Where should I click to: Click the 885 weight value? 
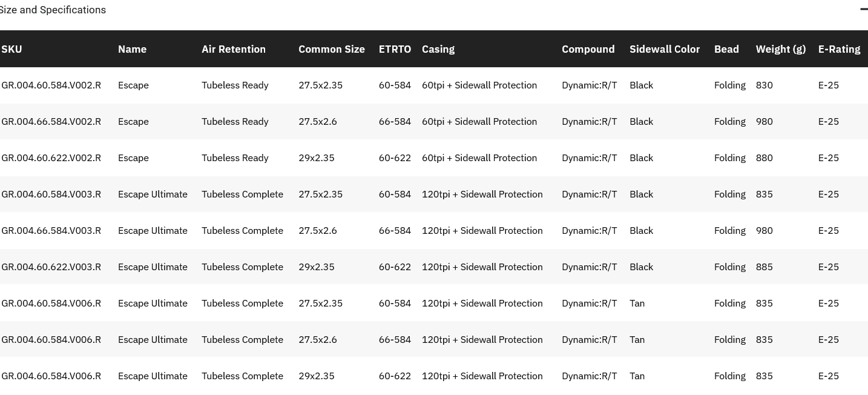coord(764,267)
